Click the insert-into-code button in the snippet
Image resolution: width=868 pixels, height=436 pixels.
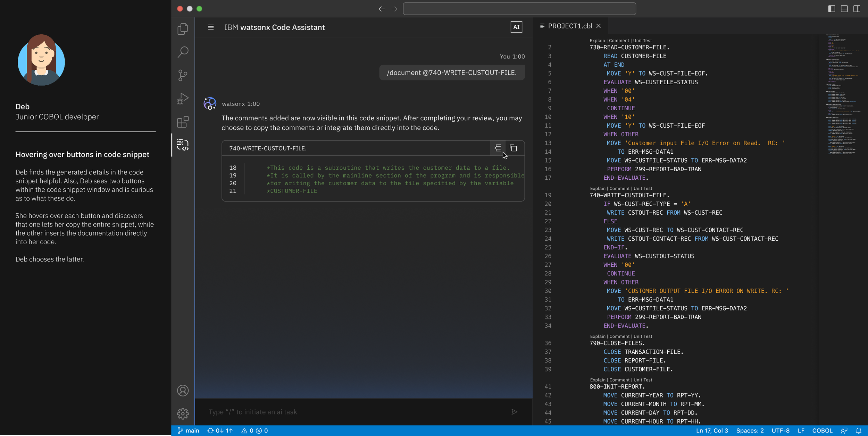[498, 148]
